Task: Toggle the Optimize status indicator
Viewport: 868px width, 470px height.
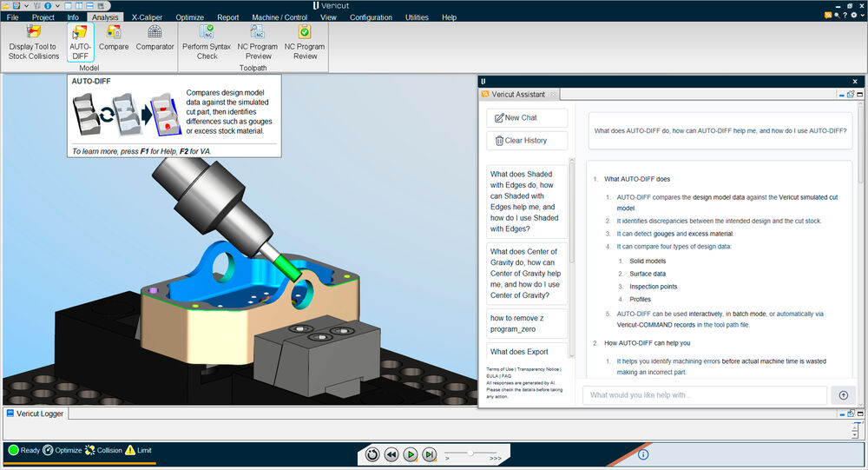Action: coord(62,450)
